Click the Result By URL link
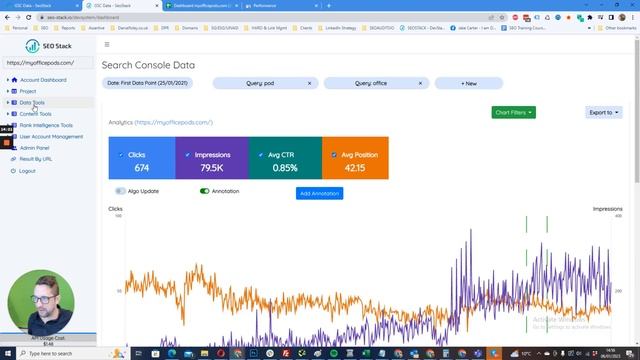The height and width of the screenshot is (360, 640). (x=36, y=159)
